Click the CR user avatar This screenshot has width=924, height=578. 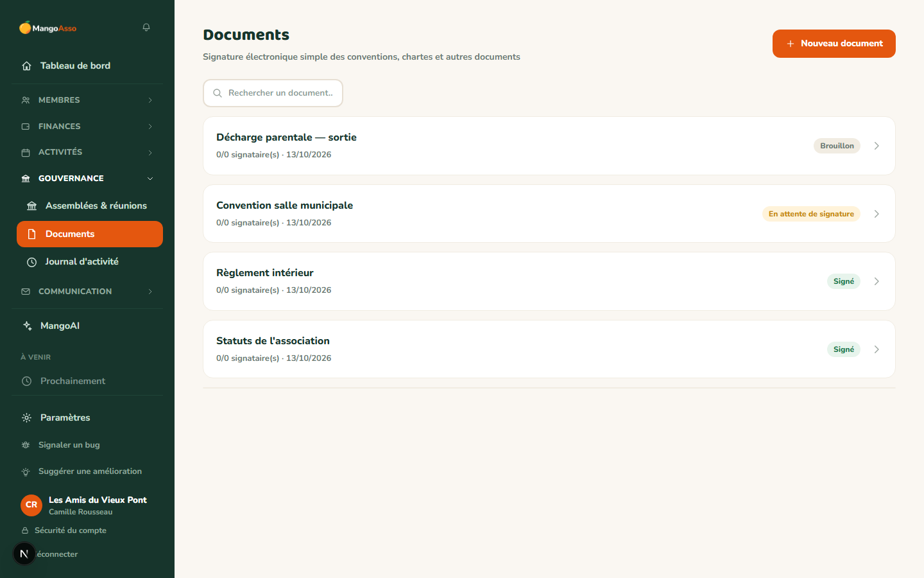[x=31, y=505]
